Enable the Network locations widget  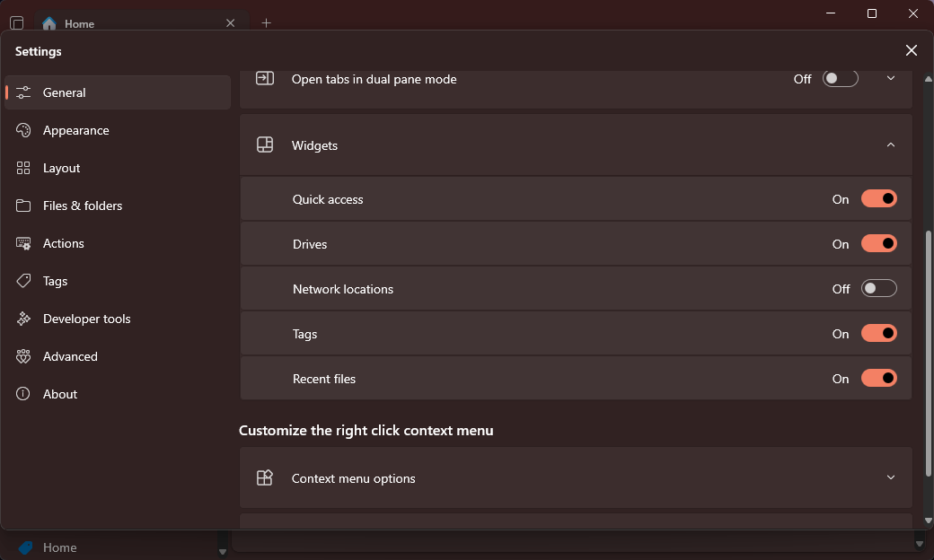(x=878, y=289)
